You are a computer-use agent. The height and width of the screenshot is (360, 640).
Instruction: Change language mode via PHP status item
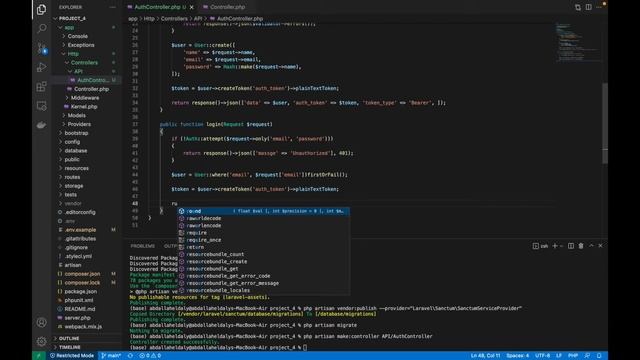(x=573, y=356)
